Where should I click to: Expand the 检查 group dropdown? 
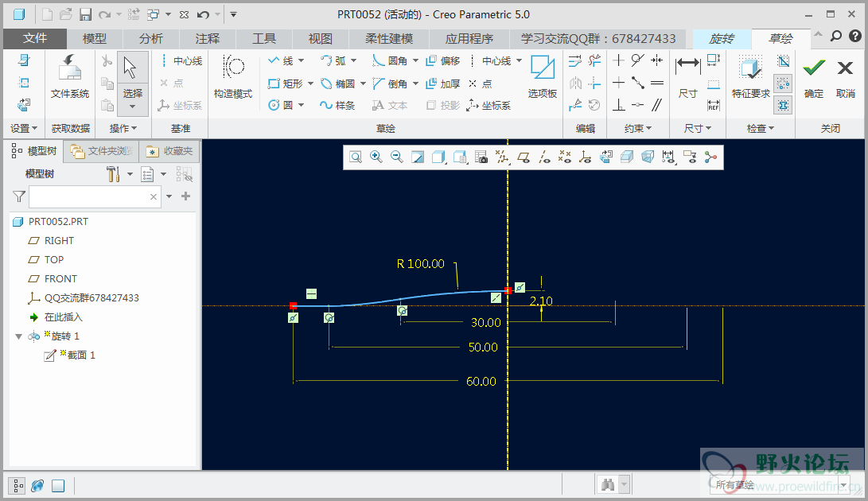coord(761,129)
